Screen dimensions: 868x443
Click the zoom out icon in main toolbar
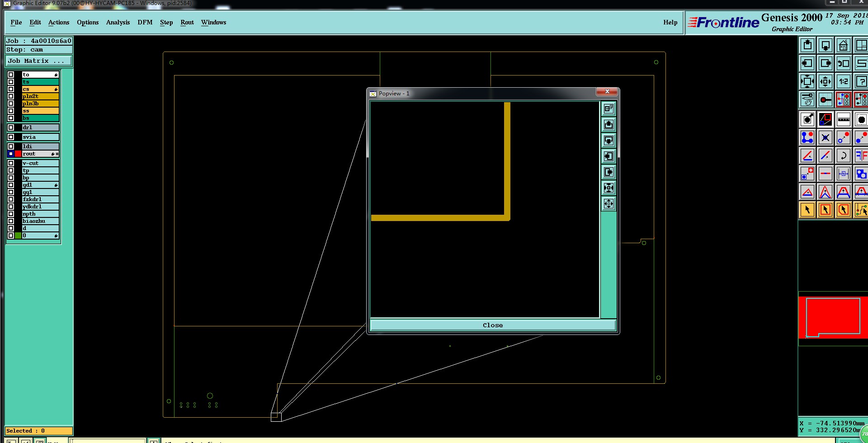pyautogui.click(x=826, y=81)
